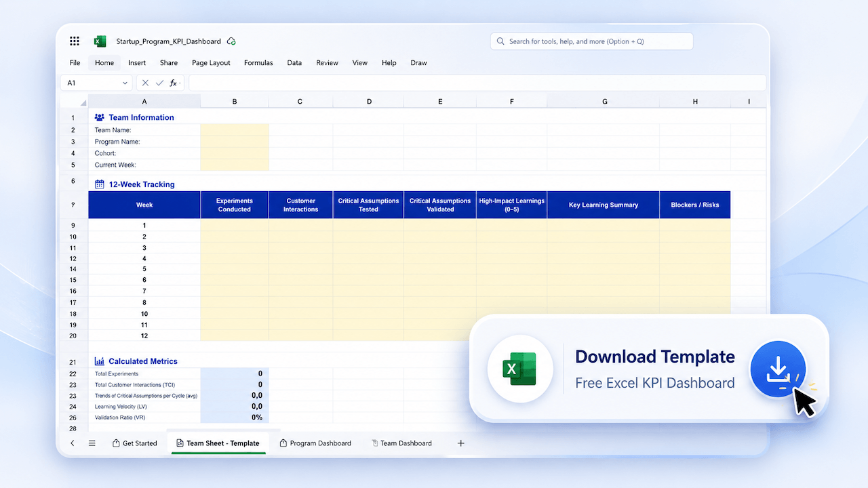Click the cloud saved status icon

[x=231, y=41]
